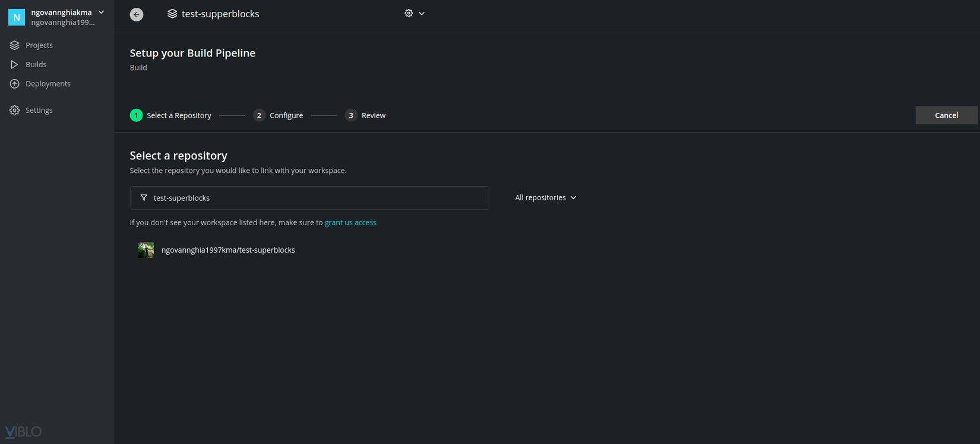980x444 pixels.
Task: Click the filter funnel icon
Action: [x=144, y=198]
